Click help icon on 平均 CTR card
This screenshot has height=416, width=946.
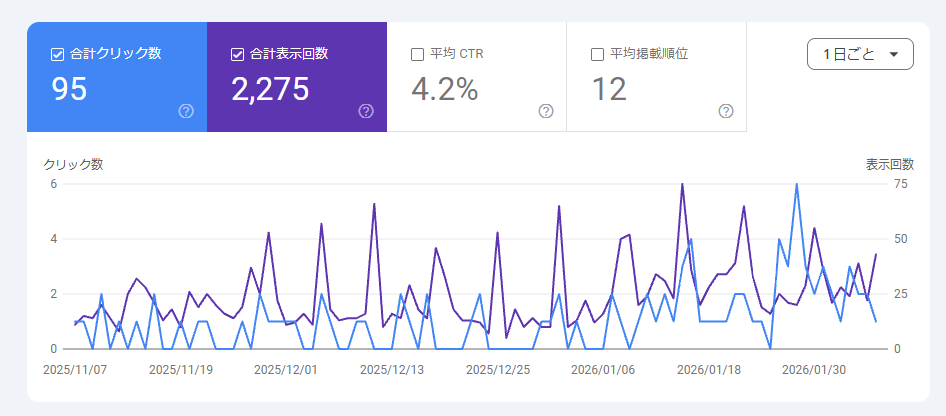(x=546, y=111)
